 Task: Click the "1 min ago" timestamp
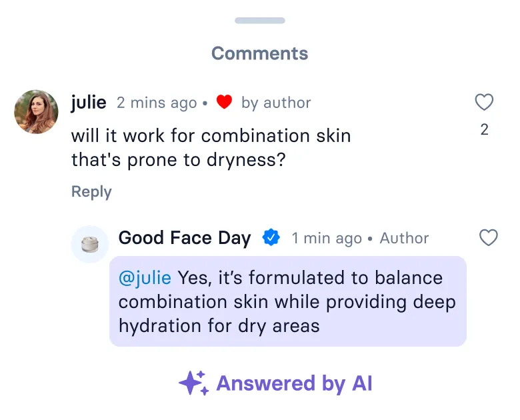327,239
